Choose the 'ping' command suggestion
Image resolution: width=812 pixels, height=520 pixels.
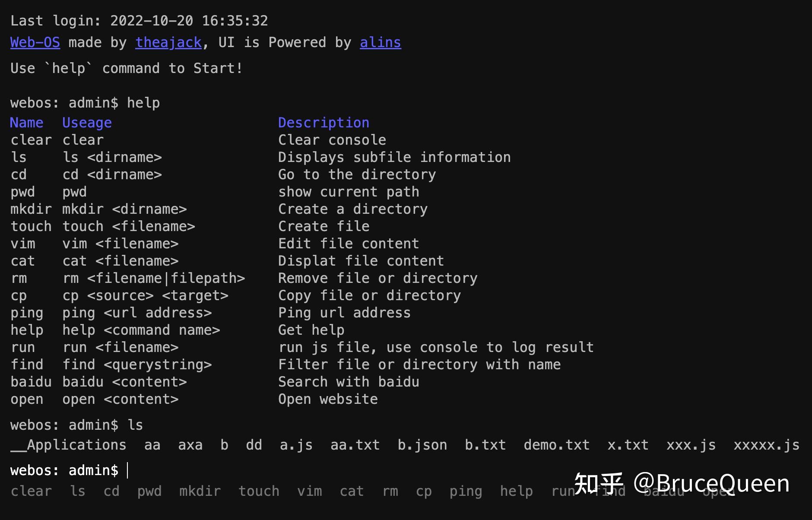pos(466,491)
